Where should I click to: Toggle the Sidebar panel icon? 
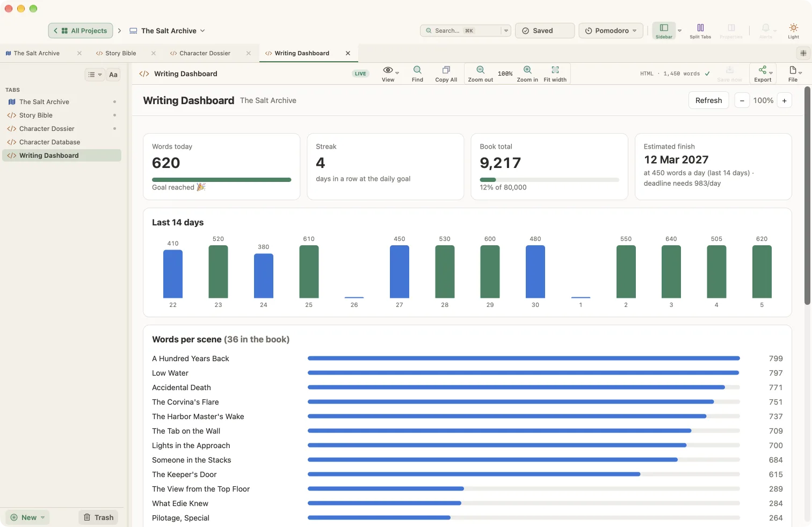click(x=664, y=28)
